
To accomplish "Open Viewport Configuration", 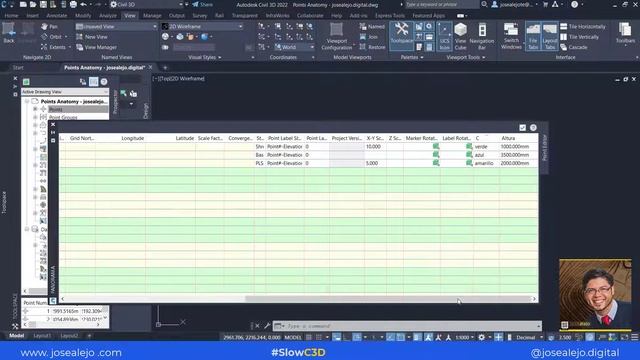I will point(336,36).
